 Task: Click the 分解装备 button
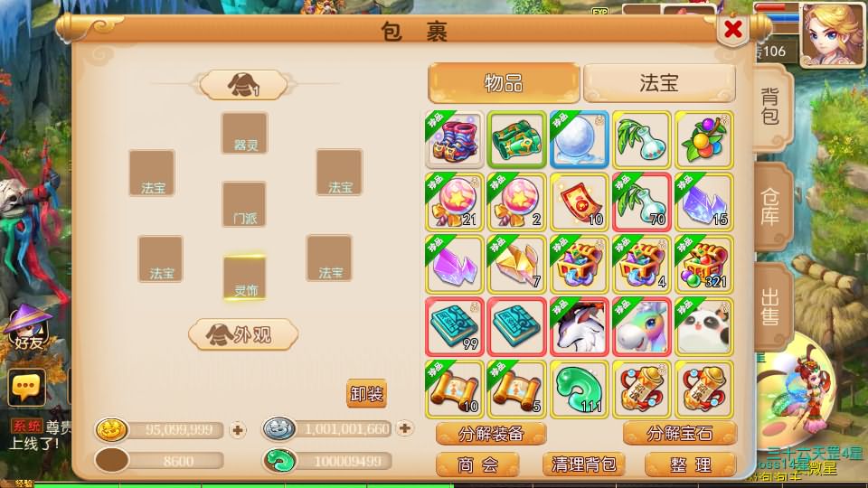tap(491, 434)
